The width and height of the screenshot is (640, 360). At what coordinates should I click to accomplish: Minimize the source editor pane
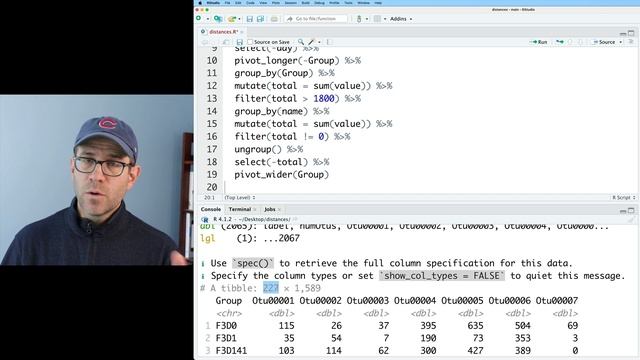coord(623,33)
